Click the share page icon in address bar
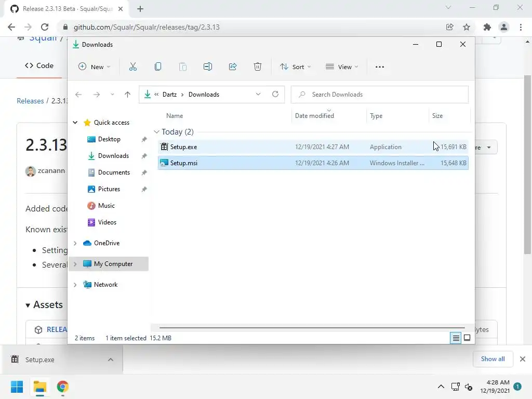 click(450, 27)
